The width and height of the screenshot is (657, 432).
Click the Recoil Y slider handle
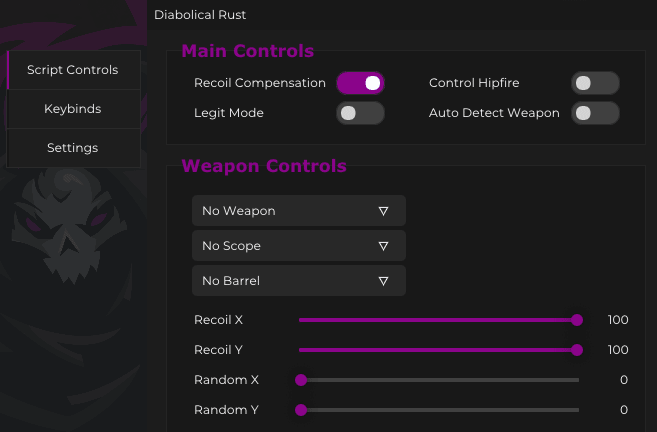[577, 350]
